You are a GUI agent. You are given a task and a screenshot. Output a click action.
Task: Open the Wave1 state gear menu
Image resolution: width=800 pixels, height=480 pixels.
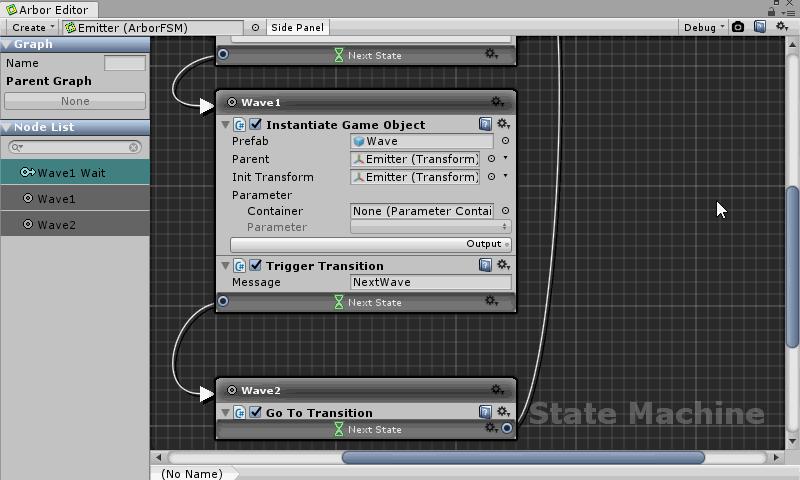497,102
